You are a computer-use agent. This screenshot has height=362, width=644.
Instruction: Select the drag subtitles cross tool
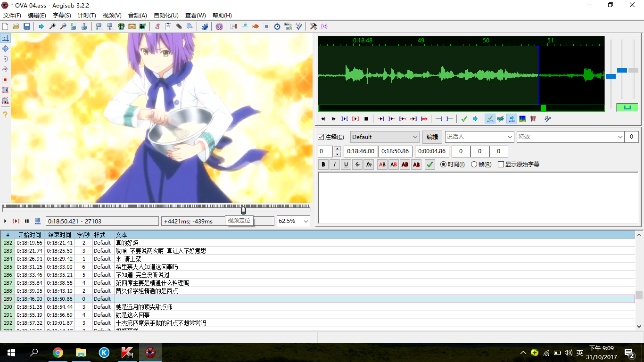(5, 49)
